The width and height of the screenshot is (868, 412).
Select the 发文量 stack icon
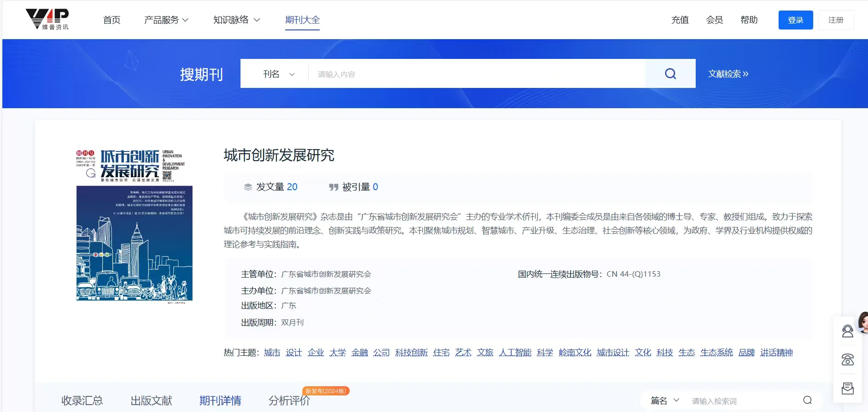tap(248, 187)
